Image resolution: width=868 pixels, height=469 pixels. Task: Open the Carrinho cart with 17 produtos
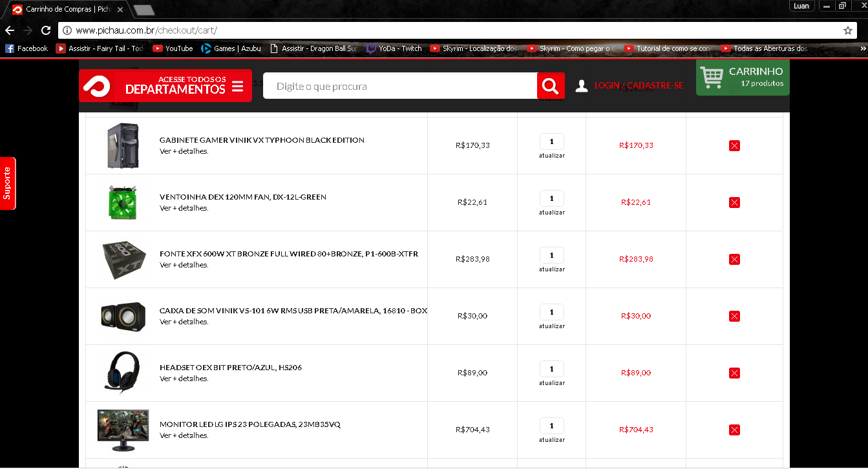click(743, 78)
